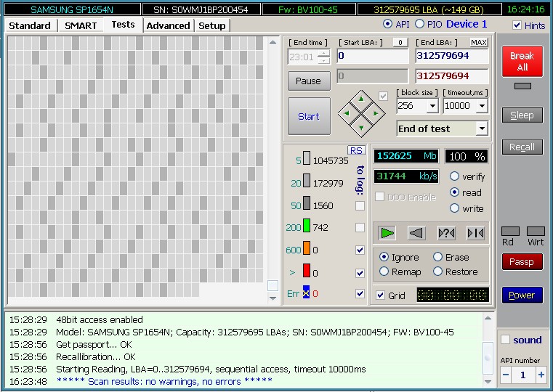The width and height of the screenshot is (553, 392).
Task: Choose the Ignore error action
Action: tap(384, 257)
